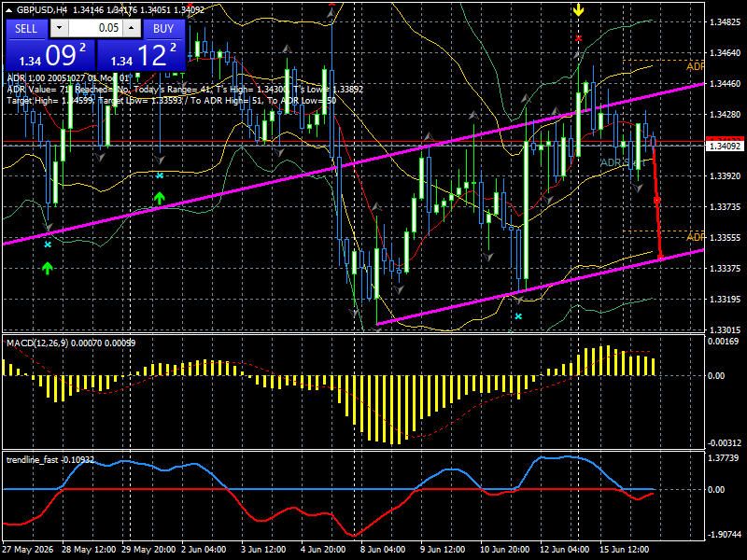Select the red trendline lower endpoint

661,258
